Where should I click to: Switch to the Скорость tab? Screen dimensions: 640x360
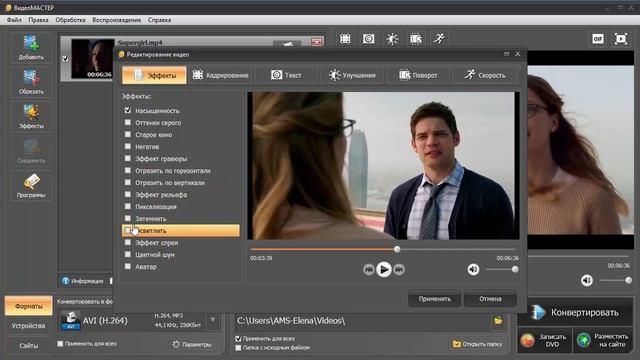coord(485,75)
